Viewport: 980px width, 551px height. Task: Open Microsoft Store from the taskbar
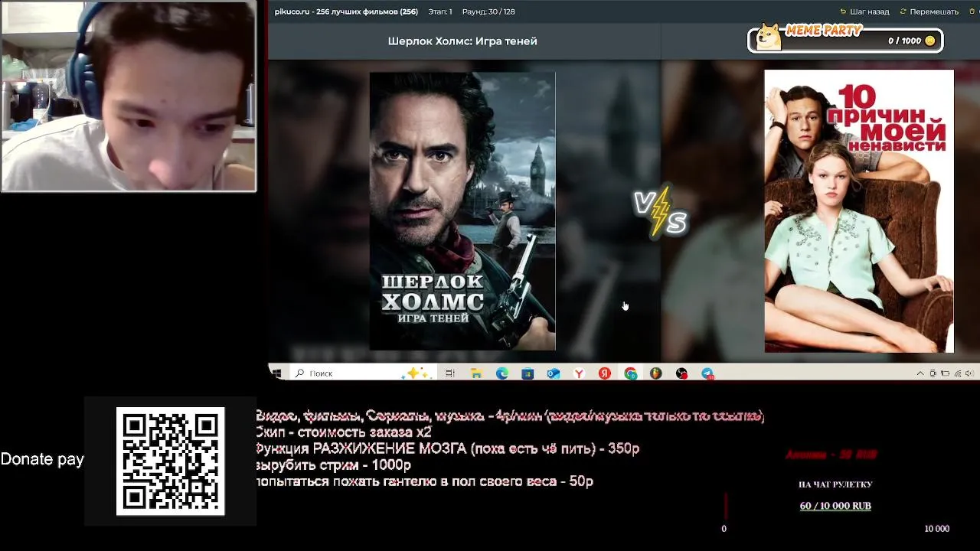pyautogui.click(x=528, y=373)
